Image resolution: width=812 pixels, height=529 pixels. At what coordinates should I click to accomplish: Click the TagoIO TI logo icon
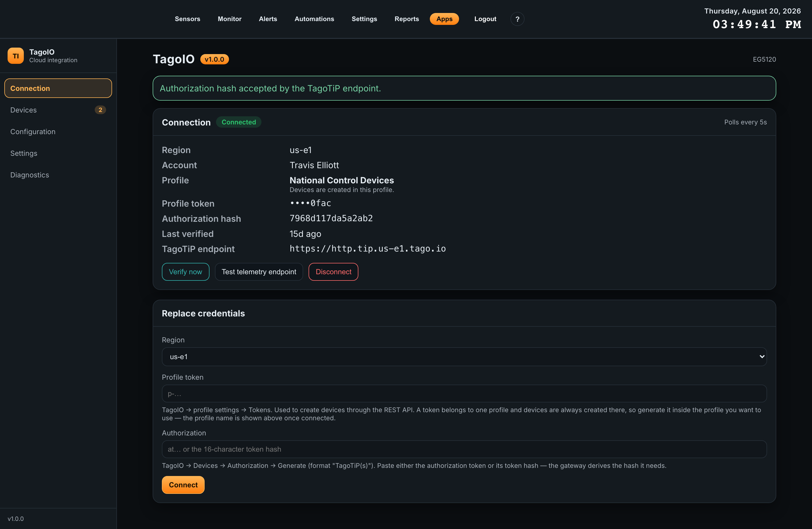[16, 56]
